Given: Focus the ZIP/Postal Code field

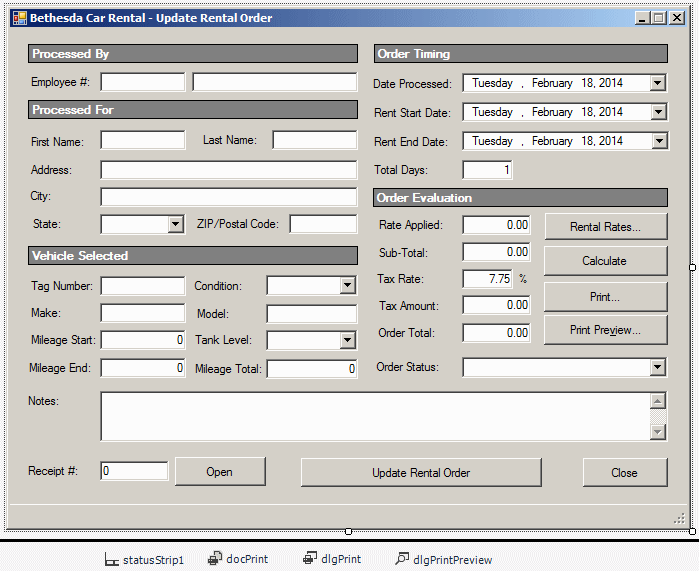Looking at the screenshot, I should pyautogui.click(x=323, y=224).
